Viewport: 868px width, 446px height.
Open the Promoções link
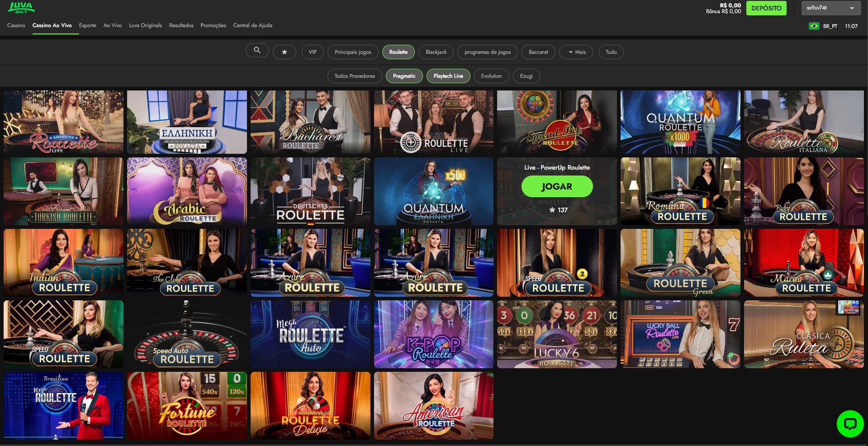coord(213,25)
